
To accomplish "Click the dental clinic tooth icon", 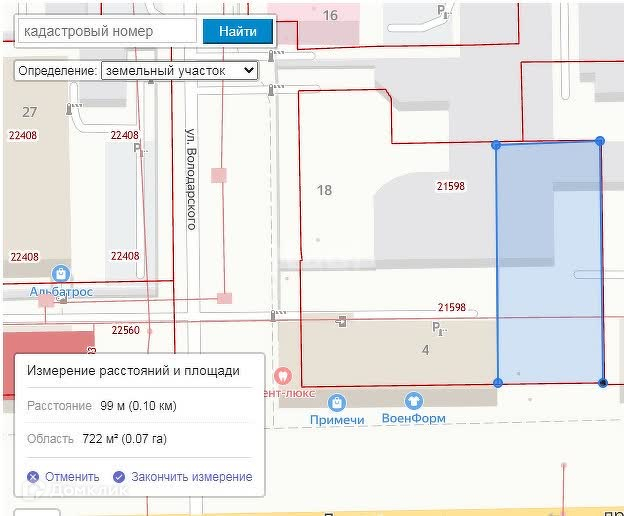I will [283, 376].
